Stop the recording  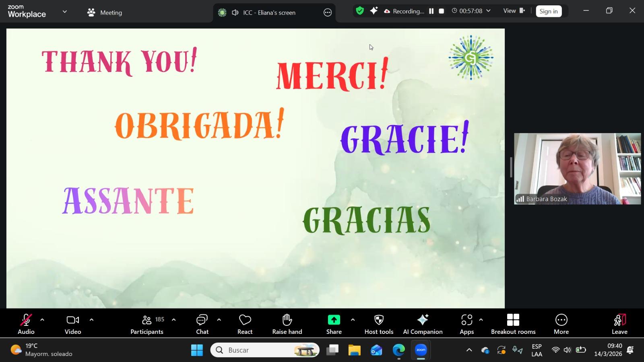tap(442, 11)
